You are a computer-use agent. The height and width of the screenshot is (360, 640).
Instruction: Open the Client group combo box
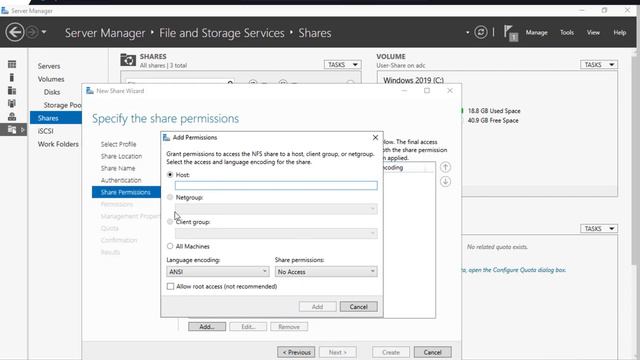click(276, 233)
